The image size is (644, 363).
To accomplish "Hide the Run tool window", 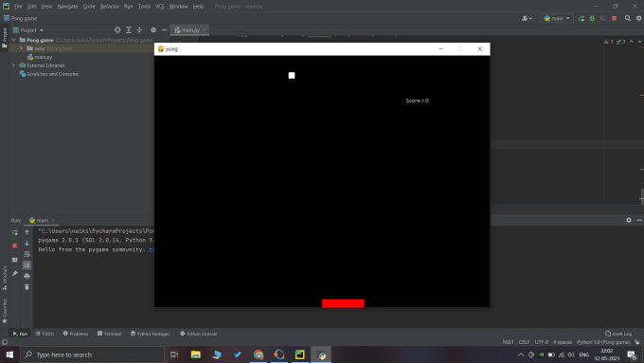I will tap(639, 220).
